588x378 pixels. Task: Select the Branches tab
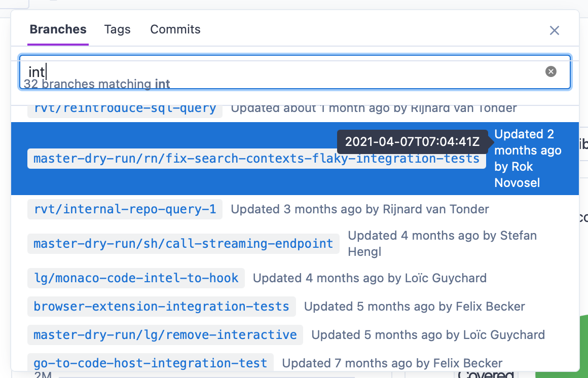(58, 29)
